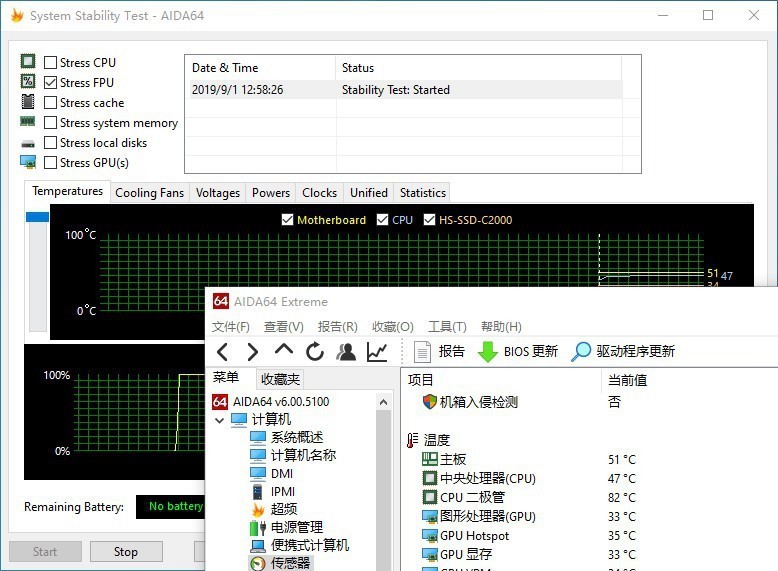Click the percent icon beside Stress FPU

click(28, 81)
